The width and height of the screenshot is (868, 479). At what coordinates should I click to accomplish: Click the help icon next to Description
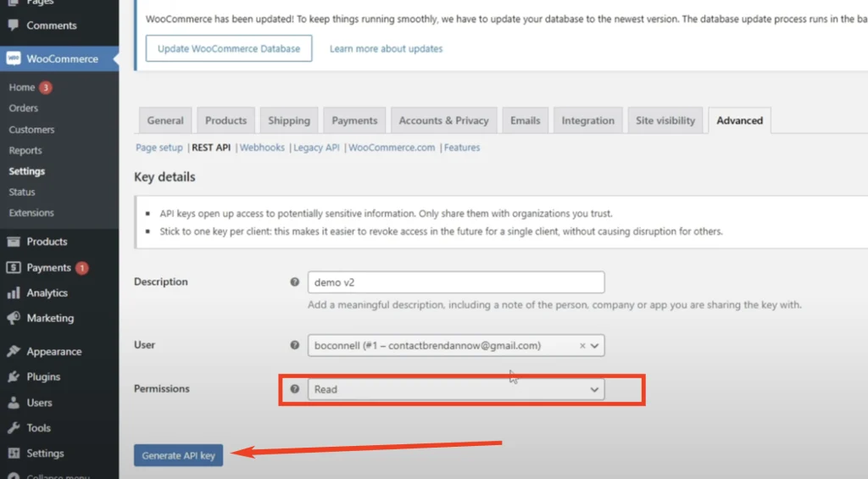click(x=294, y=281)
